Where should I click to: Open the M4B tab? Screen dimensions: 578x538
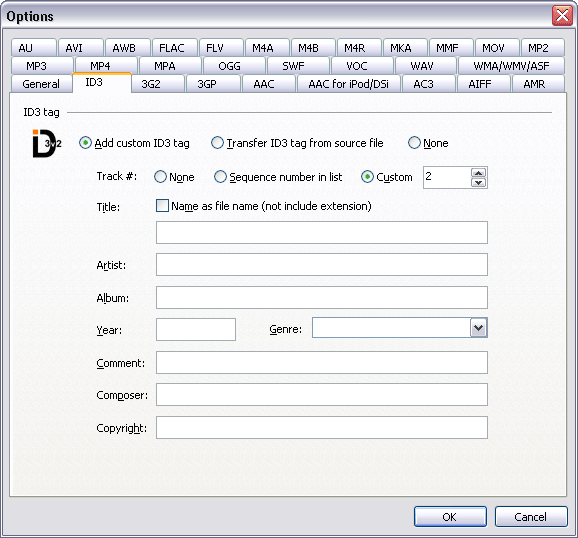(313, 48)
